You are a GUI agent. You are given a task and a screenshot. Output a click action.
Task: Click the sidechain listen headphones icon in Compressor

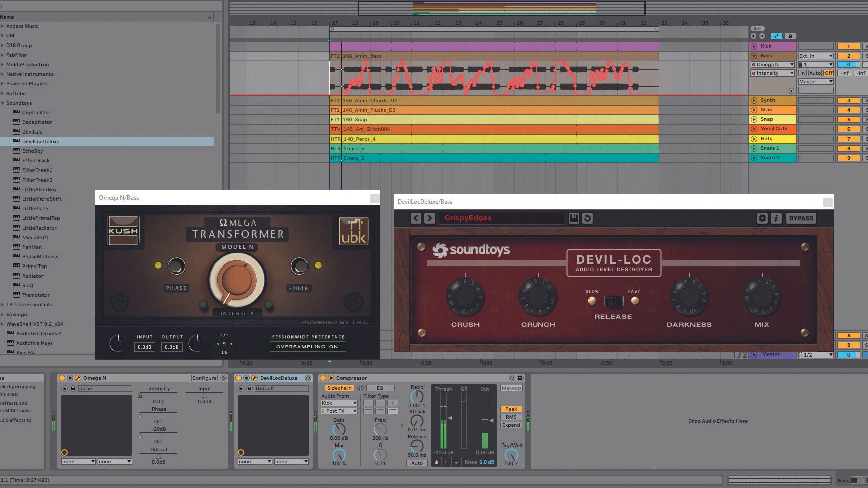click(x=360, y=388)
